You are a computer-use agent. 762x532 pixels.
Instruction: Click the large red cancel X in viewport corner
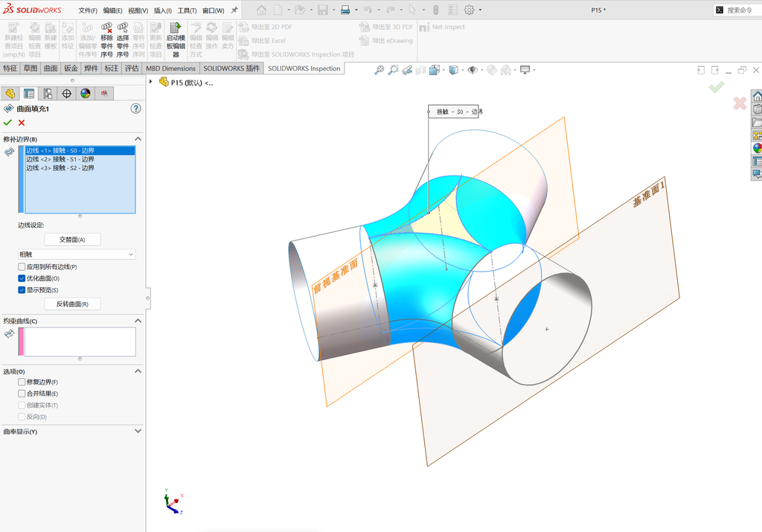coord(740,103)
